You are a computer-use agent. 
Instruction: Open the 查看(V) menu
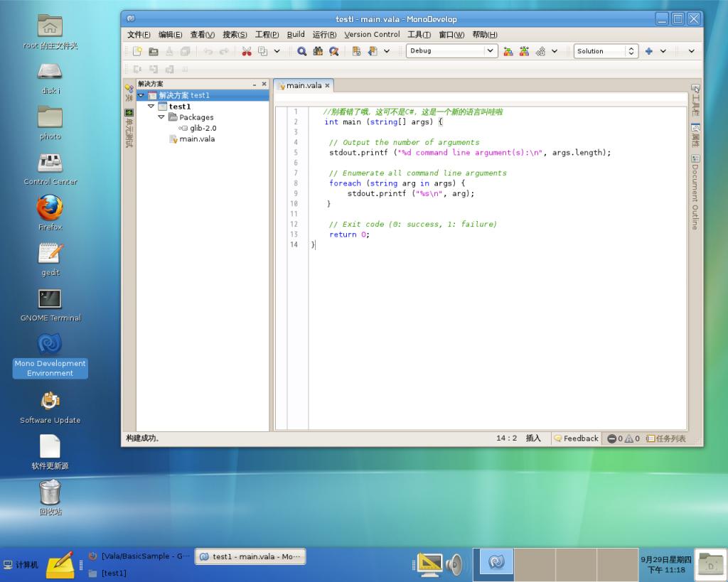click(x=203, y=34)
